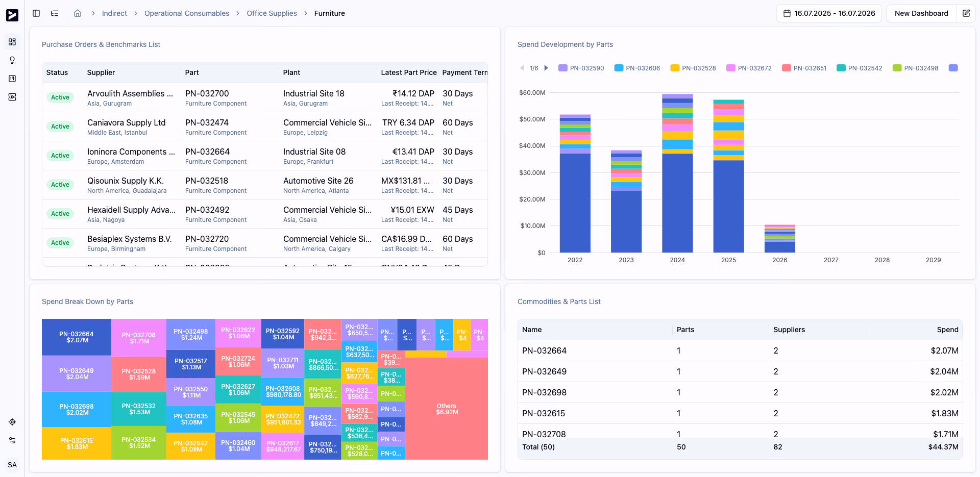Open SA user avatar

pyautogui.click(x=12, y=465)
